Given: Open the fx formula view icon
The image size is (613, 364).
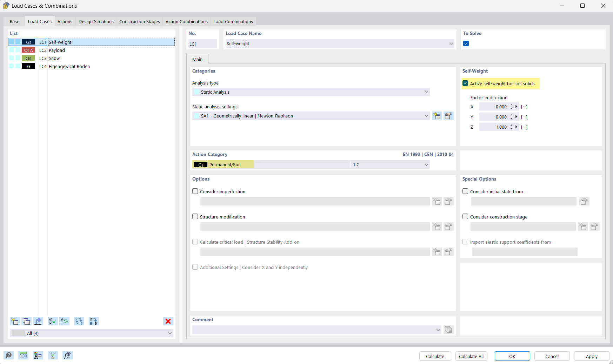Looking at the screenshot, I should pyautogui.click(x=67, y=355).
